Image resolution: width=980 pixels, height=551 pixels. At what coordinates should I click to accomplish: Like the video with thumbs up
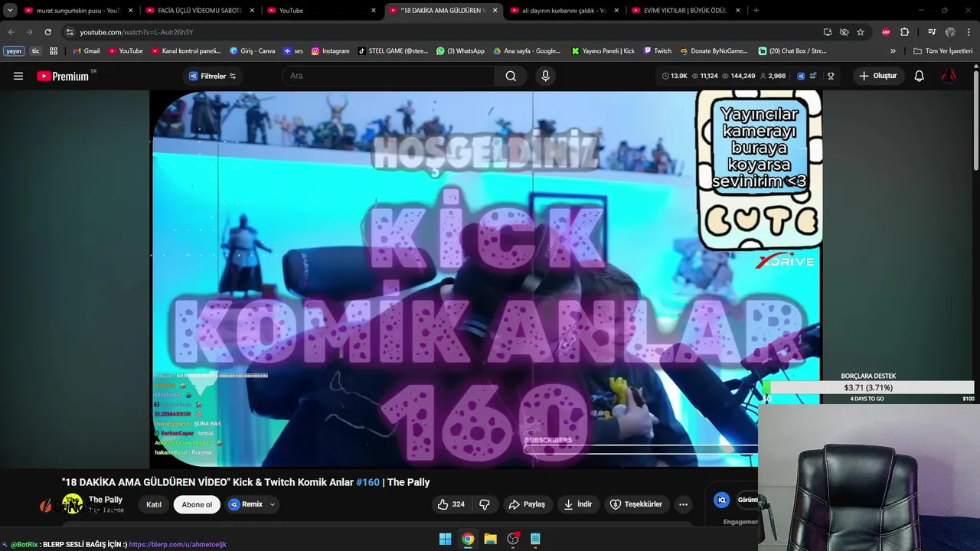pyautogui.click(x=451, y=504)
